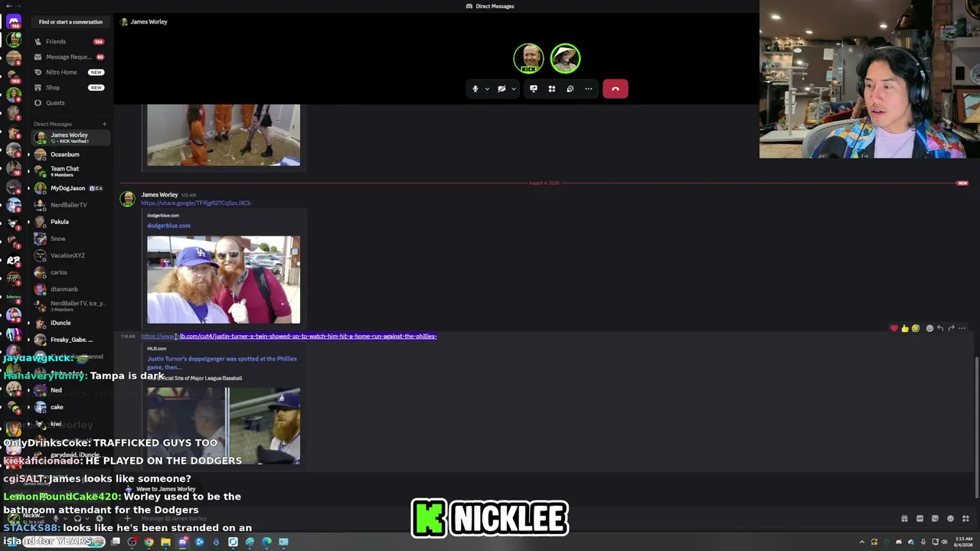
Task: Open iDuncle direct message
Action: point(70,323)
